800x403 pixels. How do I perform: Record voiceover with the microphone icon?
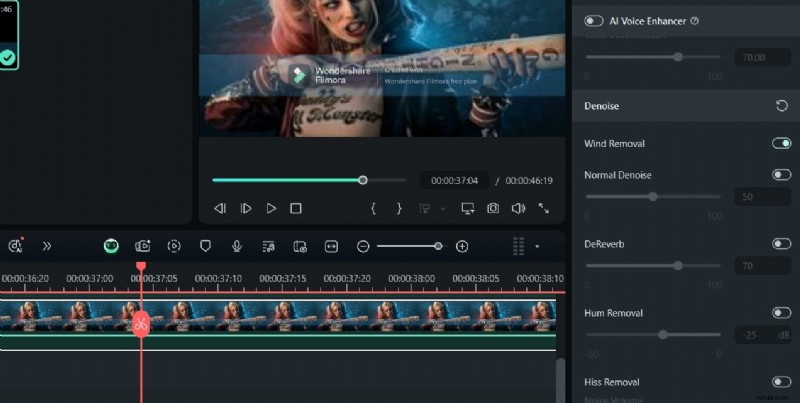click(x=237, y=246)
